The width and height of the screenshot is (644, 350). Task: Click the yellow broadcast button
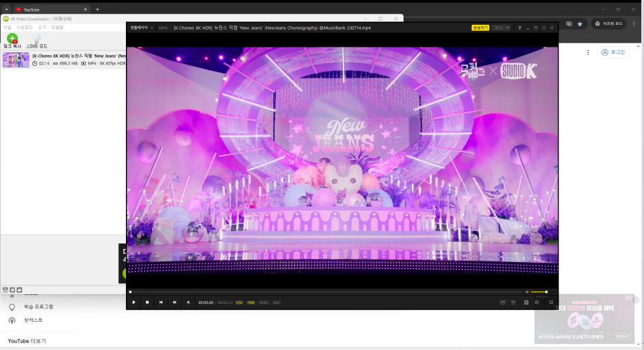(480, 28)
